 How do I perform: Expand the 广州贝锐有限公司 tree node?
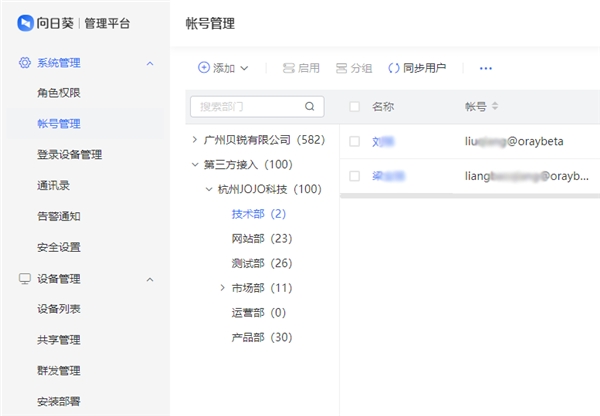point(195,140)
